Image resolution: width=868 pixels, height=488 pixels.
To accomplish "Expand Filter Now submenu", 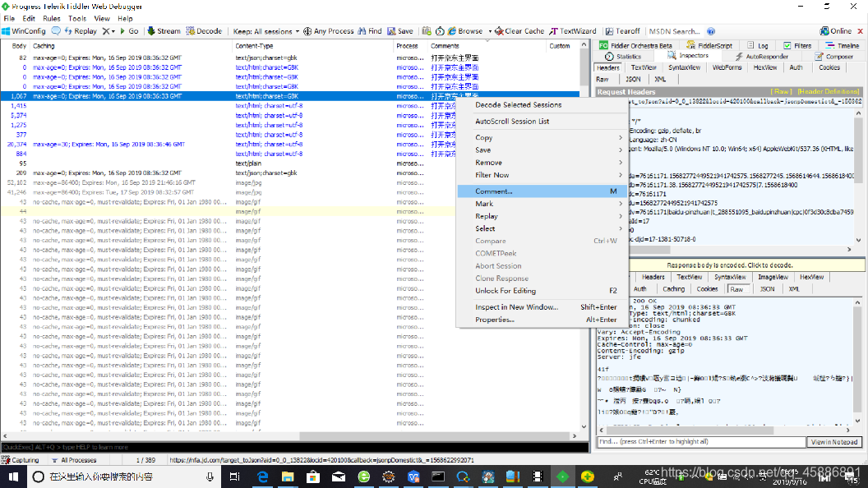I will pos(542,175).
